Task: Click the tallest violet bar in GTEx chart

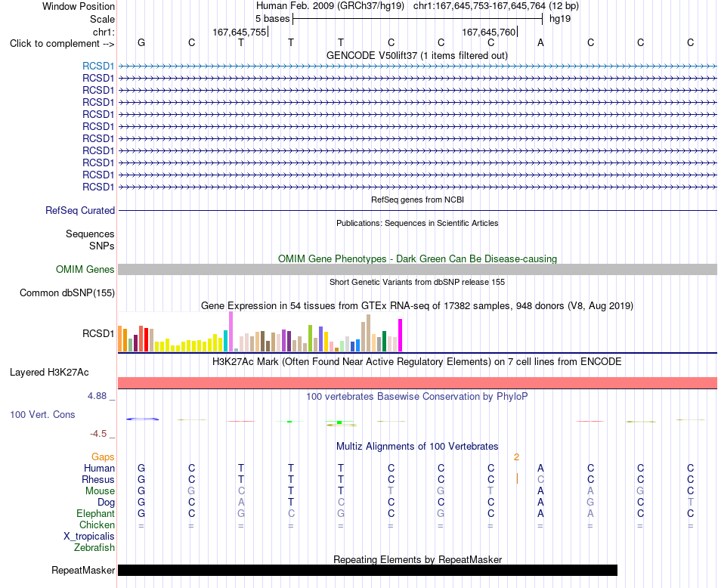Action: (x=231, y=332)
